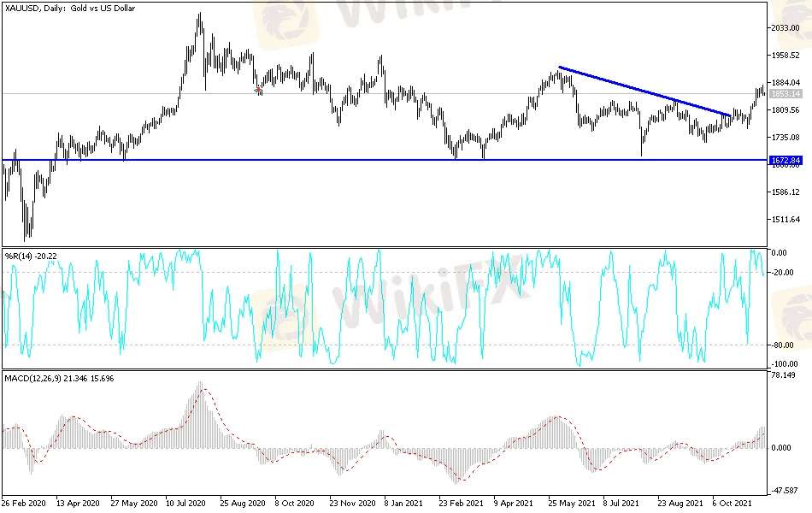Click the blue 1672.84 level price tag

786,161
